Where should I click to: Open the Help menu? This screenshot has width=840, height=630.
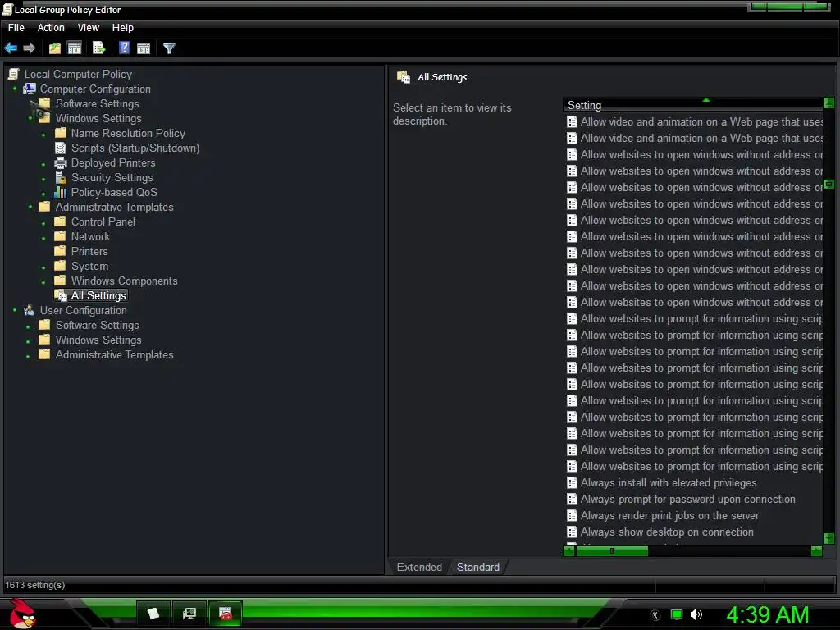123,28
